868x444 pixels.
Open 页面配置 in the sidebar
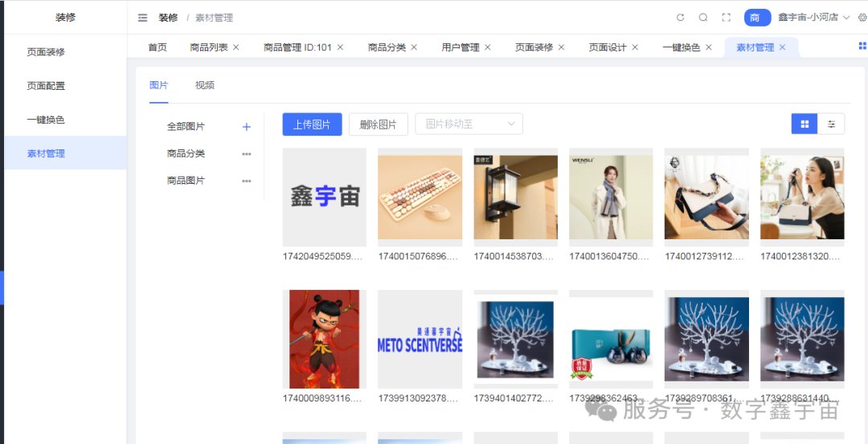[x=65, y=86]
